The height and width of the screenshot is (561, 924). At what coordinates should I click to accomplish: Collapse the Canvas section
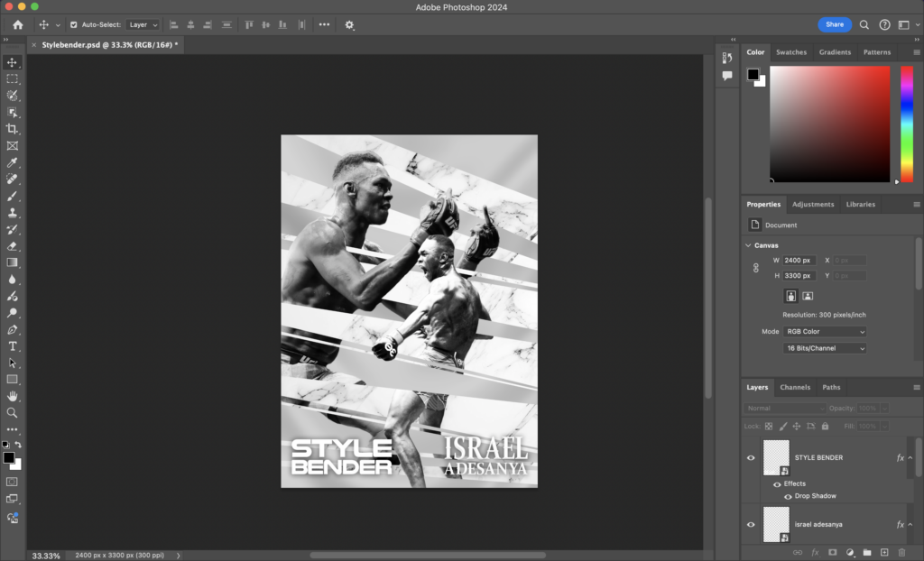[x=748, y=245]
